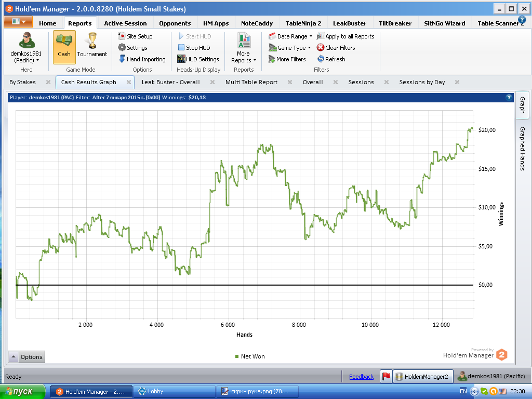Open the Multi Table Report tab
532x399 pixels.
(251, 82)
